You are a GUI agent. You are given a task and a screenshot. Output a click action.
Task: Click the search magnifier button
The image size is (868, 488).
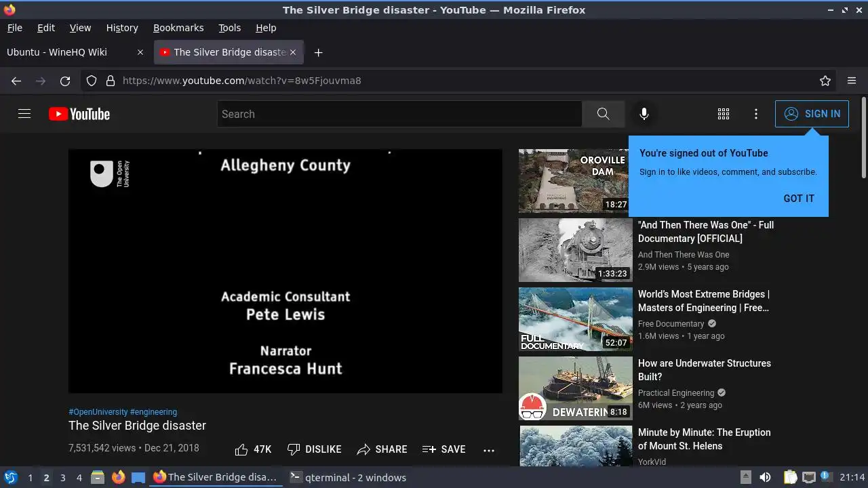coord(603,114)
